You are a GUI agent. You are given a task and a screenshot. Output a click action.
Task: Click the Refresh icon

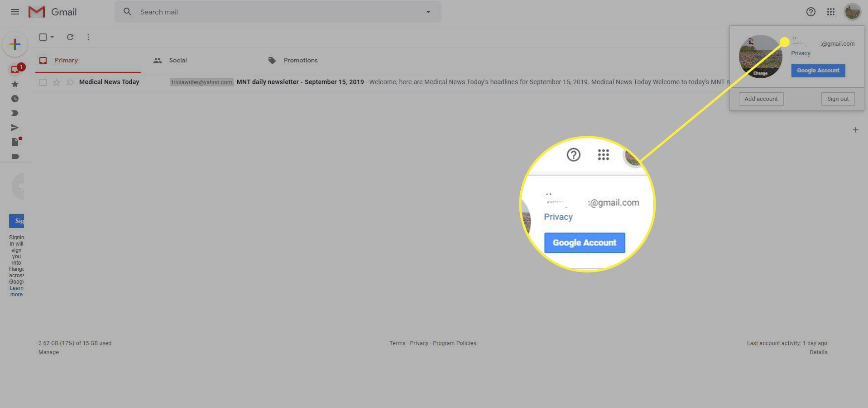pos(70,37)
